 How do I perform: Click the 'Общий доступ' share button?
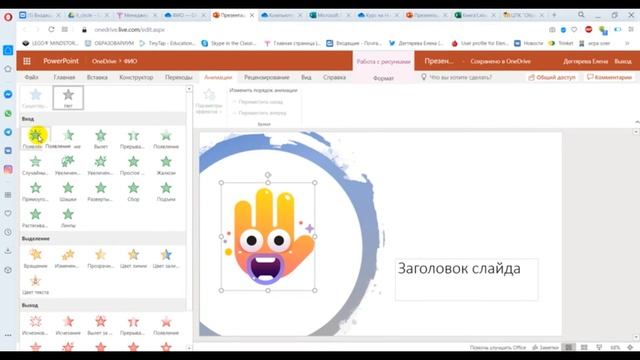point(552,77)
